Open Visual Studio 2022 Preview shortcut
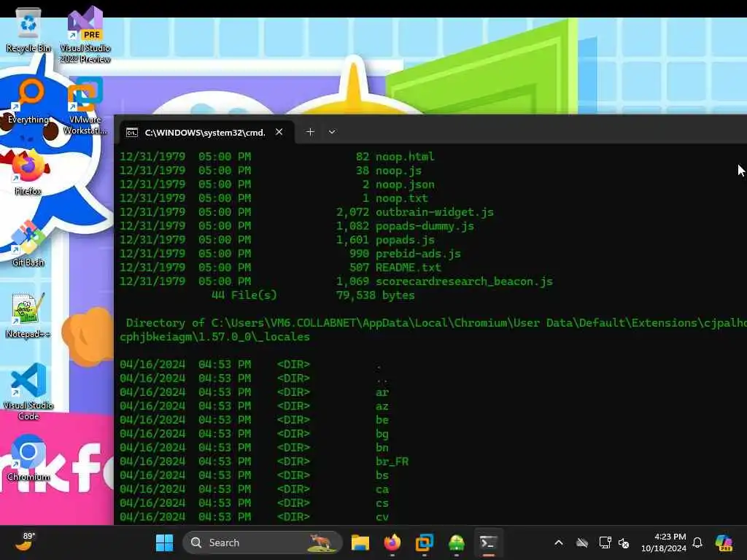The width and height of the screenshot is (747, 560). 85,34
